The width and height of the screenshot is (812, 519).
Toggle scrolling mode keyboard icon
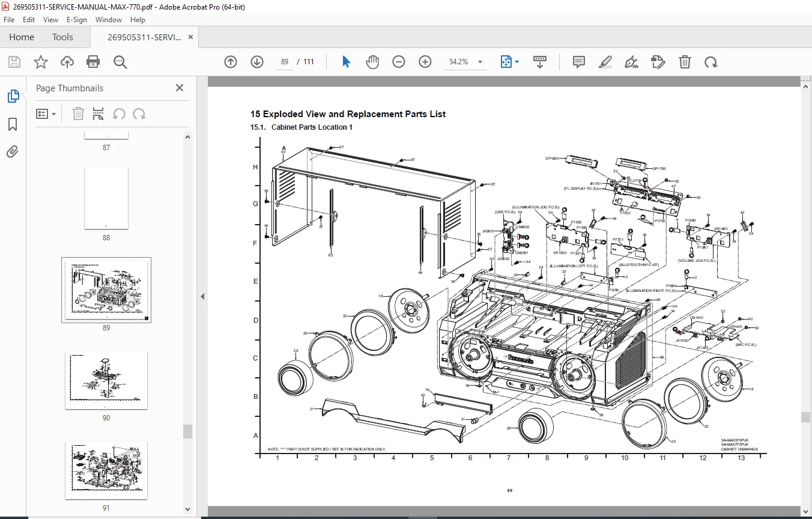coord(540,62)
